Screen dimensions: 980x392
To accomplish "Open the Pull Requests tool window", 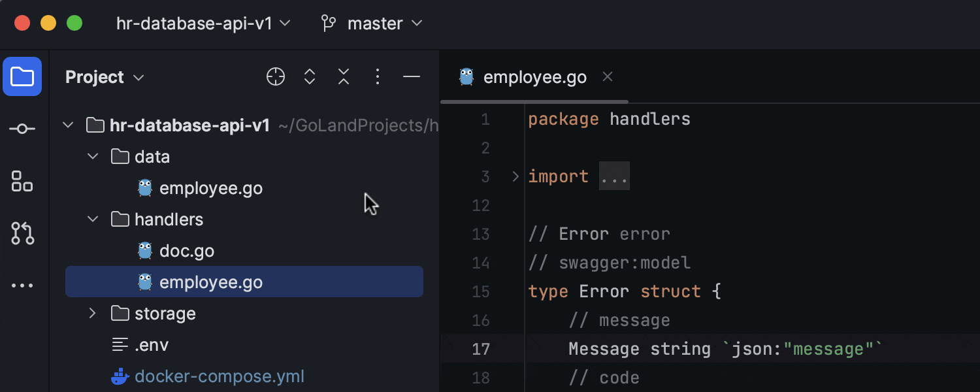I will pyautogui.click(x=22, y=233).
